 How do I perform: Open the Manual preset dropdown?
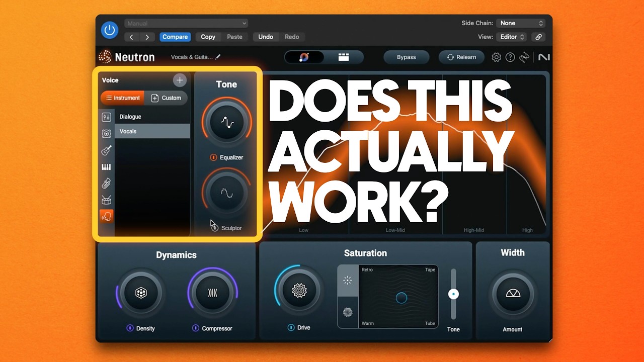point(187,23)
